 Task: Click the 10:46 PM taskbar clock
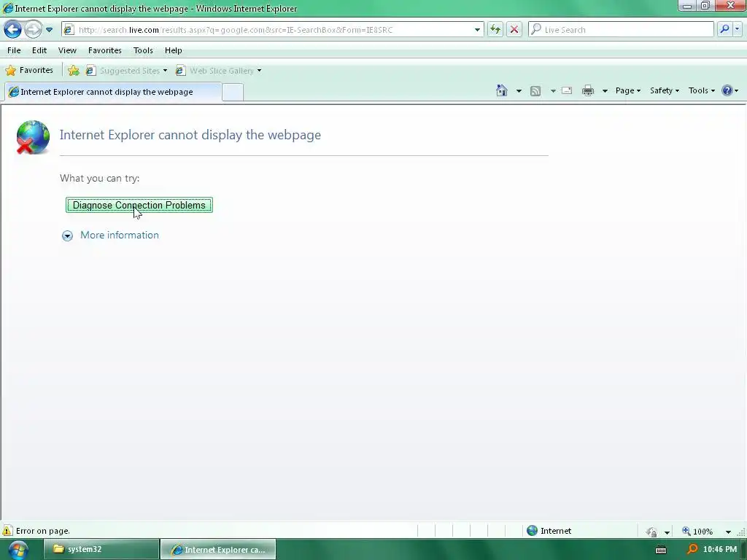[x=720, y=550]
